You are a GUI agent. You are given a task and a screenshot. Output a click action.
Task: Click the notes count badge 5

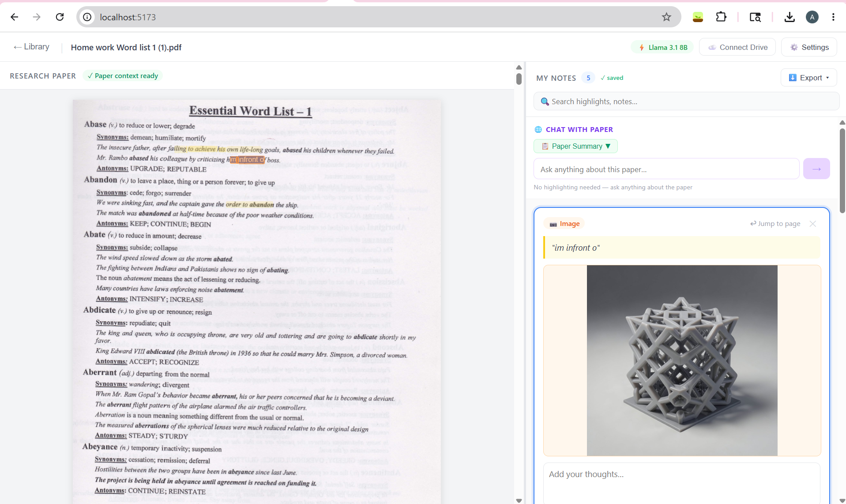tap(588, 78)
